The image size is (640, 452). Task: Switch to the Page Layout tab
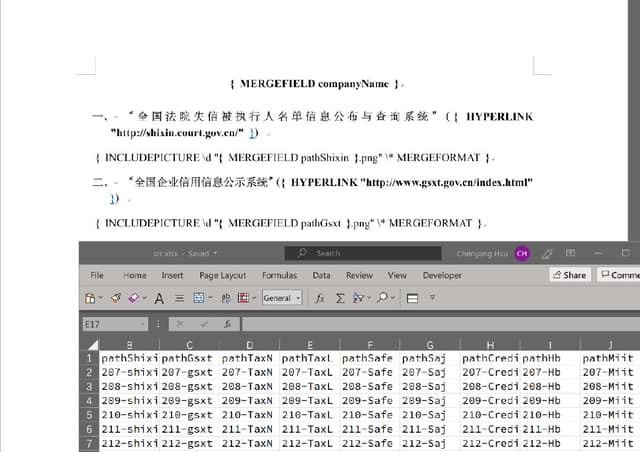(x=222, y=275)
